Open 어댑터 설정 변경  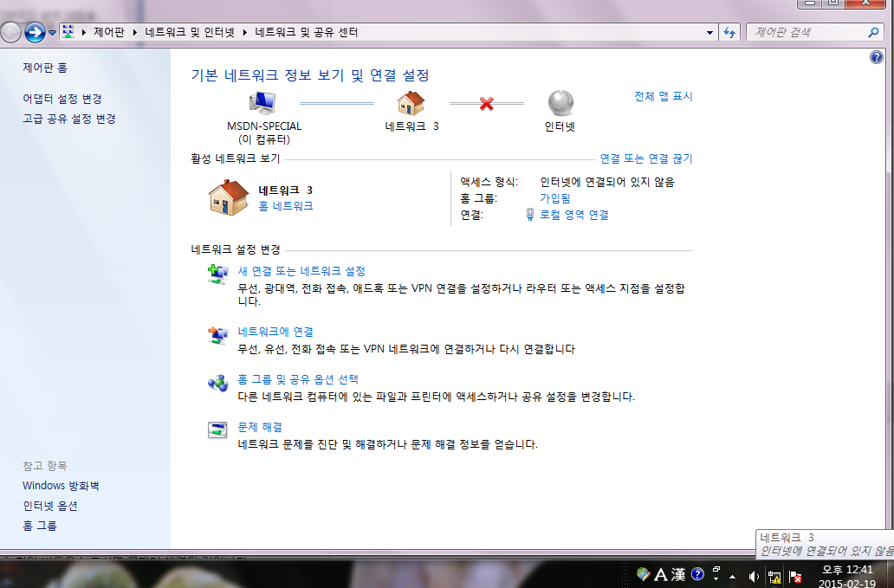(x=62, y=99)
